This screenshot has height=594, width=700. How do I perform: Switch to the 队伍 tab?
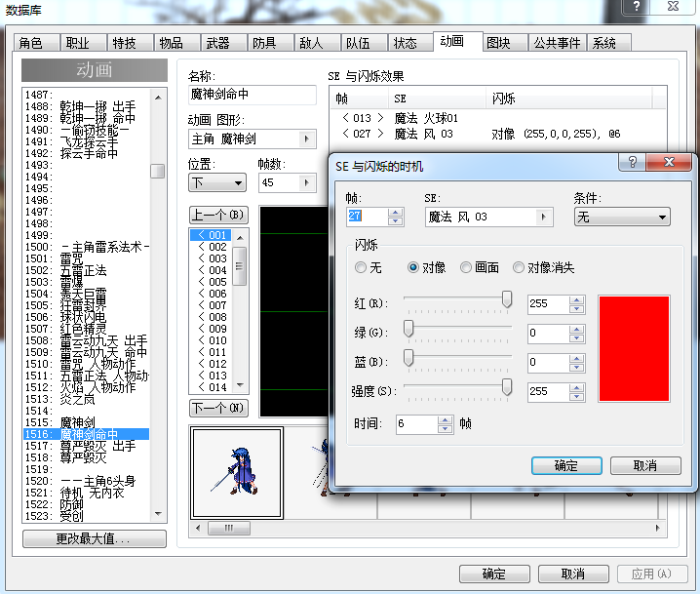pos(365,43)
